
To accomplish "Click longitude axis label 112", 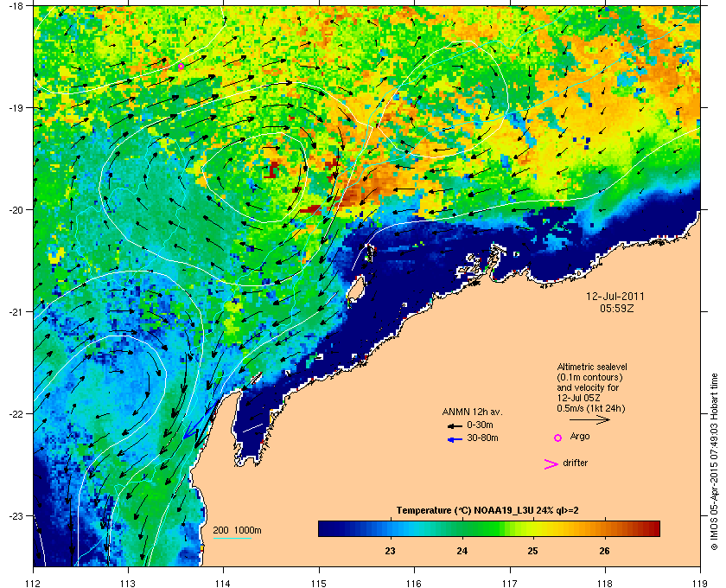I will (34, 584).
